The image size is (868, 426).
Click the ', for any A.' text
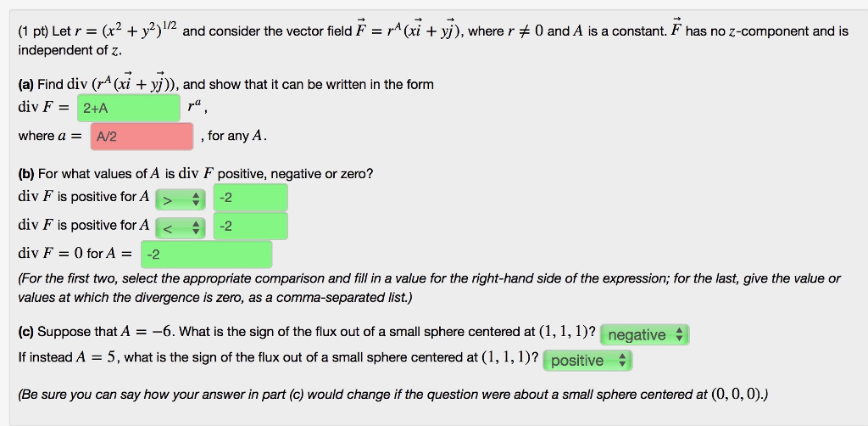click(234, 135)
